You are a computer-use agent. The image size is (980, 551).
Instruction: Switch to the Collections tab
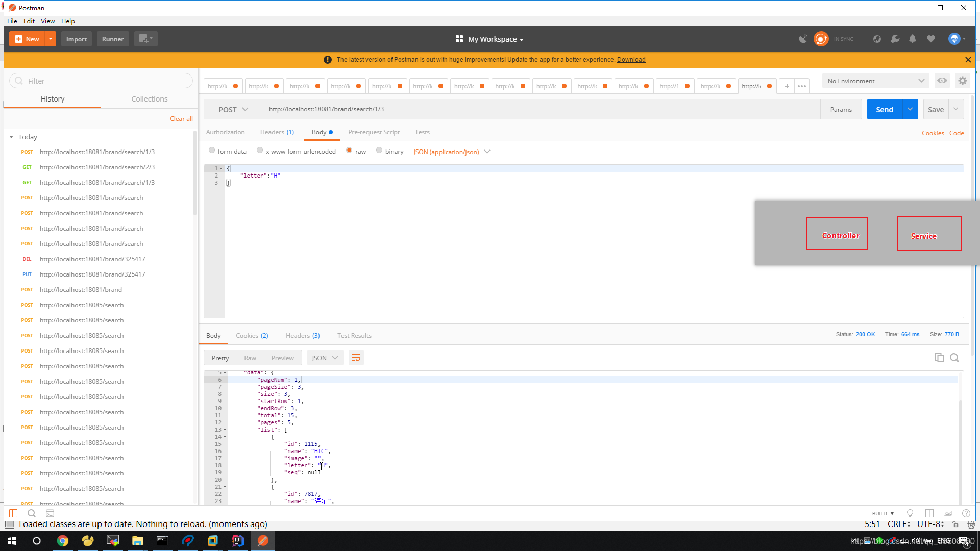click(149, 99)
